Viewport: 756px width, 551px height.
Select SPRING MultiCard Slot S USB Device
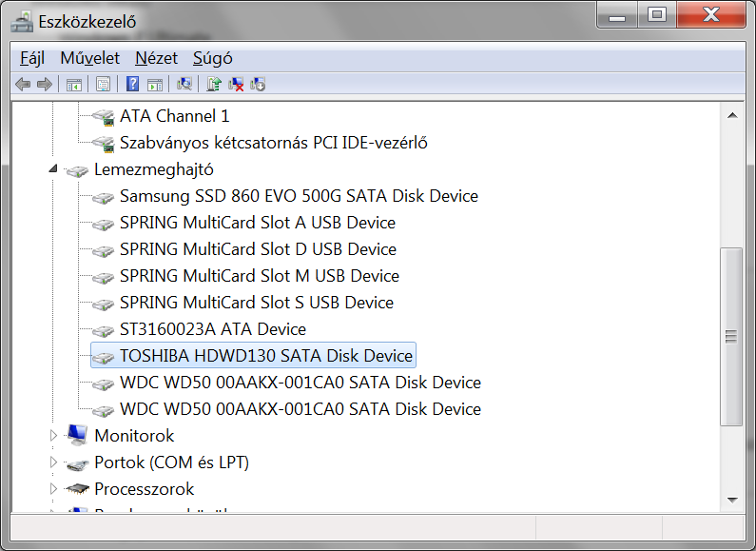tap(257, 303)
